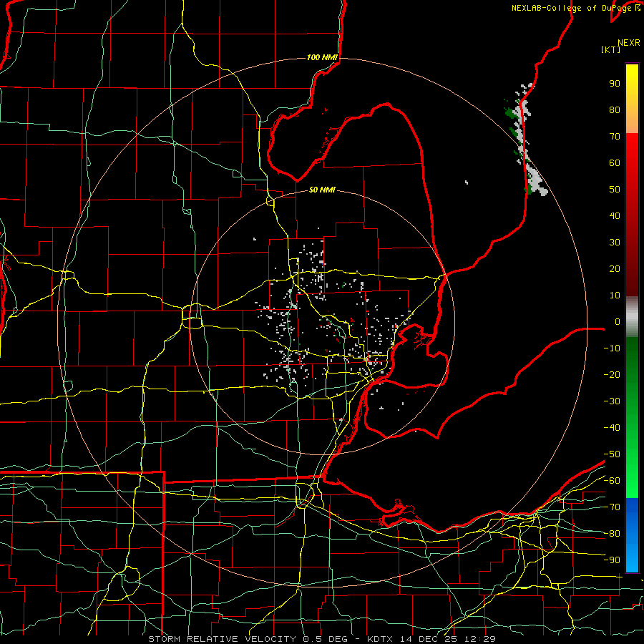Pick the gray zero-velocity band of the scale
644x644 pixels.
[632, 317]
